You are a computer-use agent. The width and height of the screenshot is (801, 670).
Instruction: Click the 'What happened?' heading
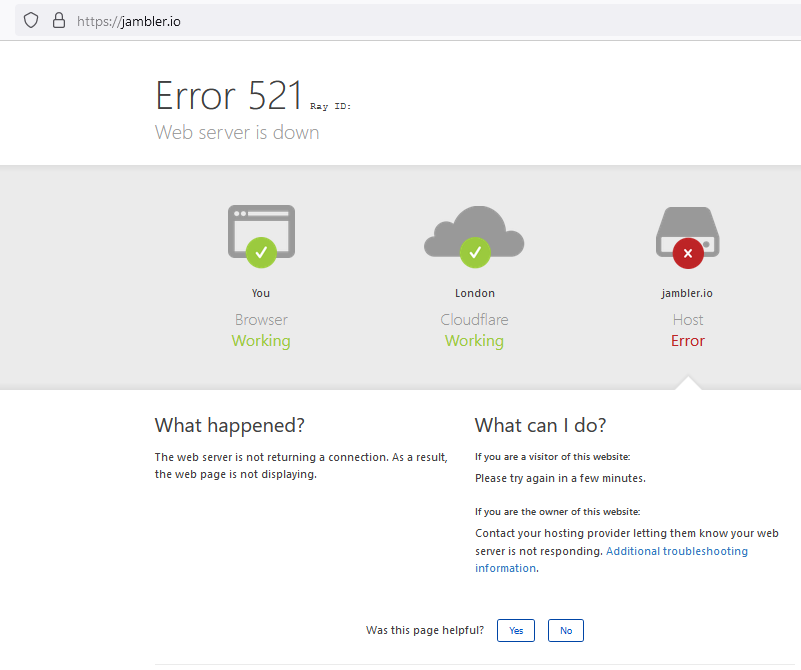coord(230,425)
